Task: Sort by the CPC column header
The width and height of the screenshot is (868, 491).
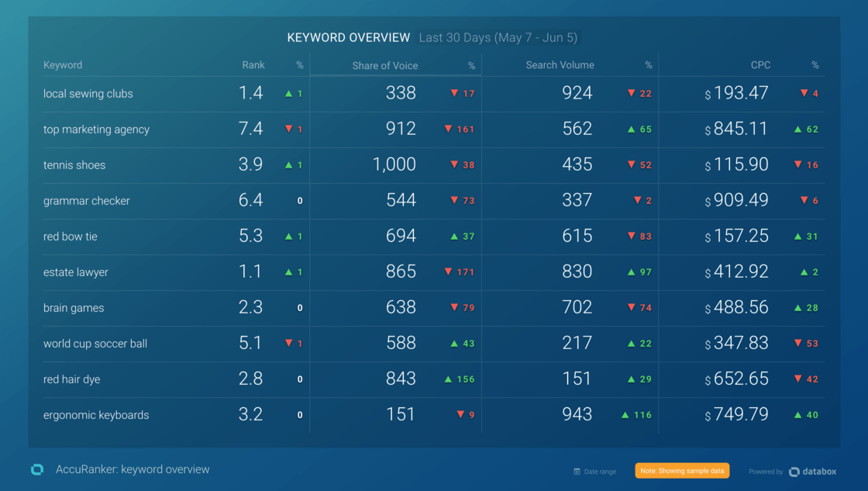Action: pyautogui.click(x=760, y=65)
